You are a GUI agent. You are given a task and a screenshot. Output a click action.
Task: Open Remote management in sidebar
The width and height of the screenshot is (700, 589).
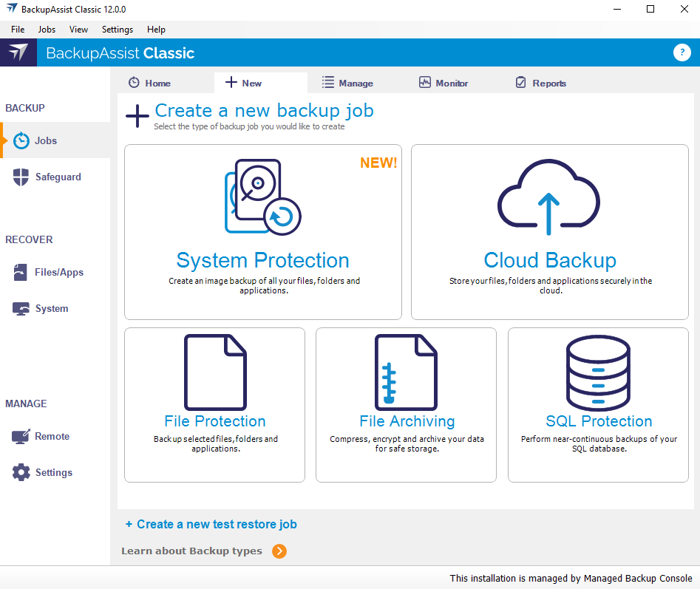(55, 437)
